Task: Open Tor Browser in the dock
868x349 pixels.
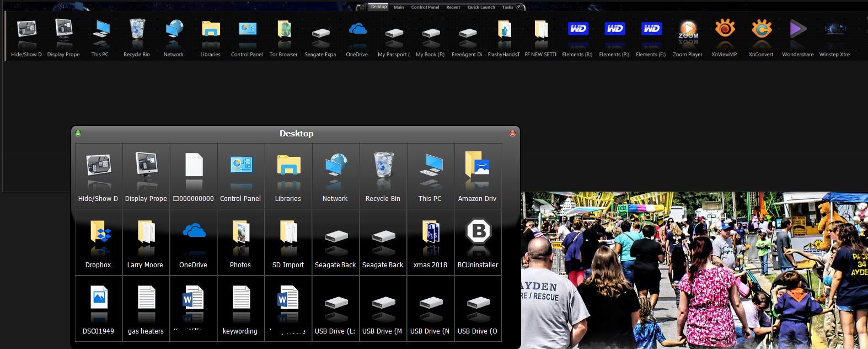Action: (x=283, y=31)
